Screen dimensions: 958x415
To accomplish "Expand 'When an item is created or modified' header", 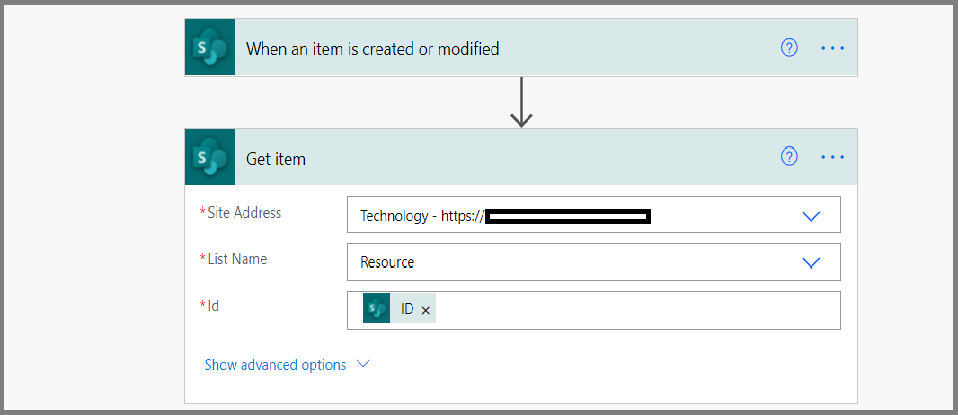I will (521, 47).
